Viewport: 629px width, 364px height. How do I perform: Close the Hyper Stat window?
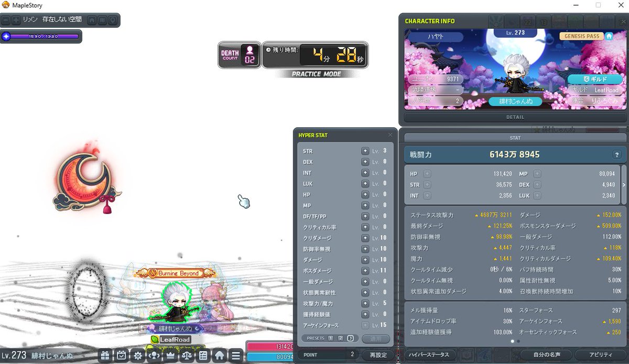[390, 135]
